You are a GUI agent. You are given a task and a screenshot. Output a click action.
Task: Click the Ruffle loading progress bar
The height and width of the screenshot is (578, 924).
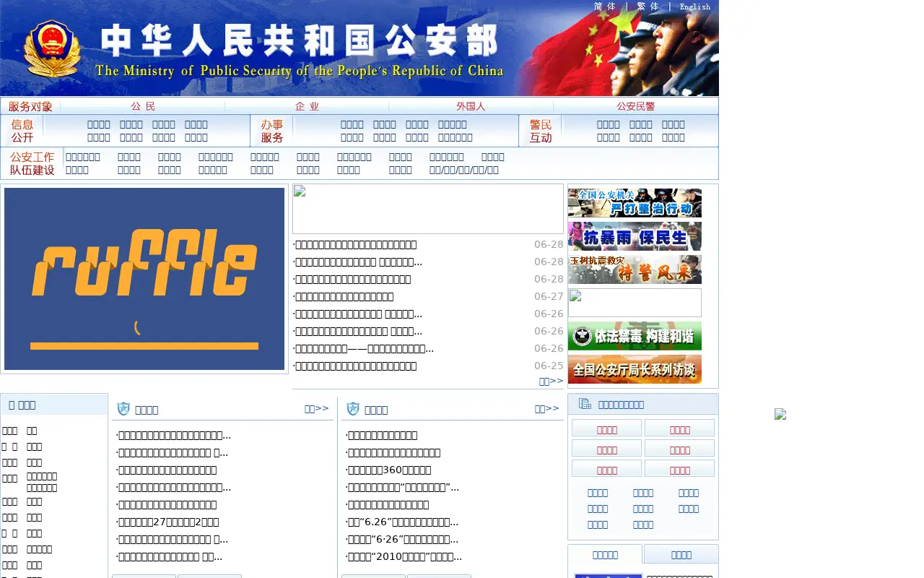click(144, 346)
